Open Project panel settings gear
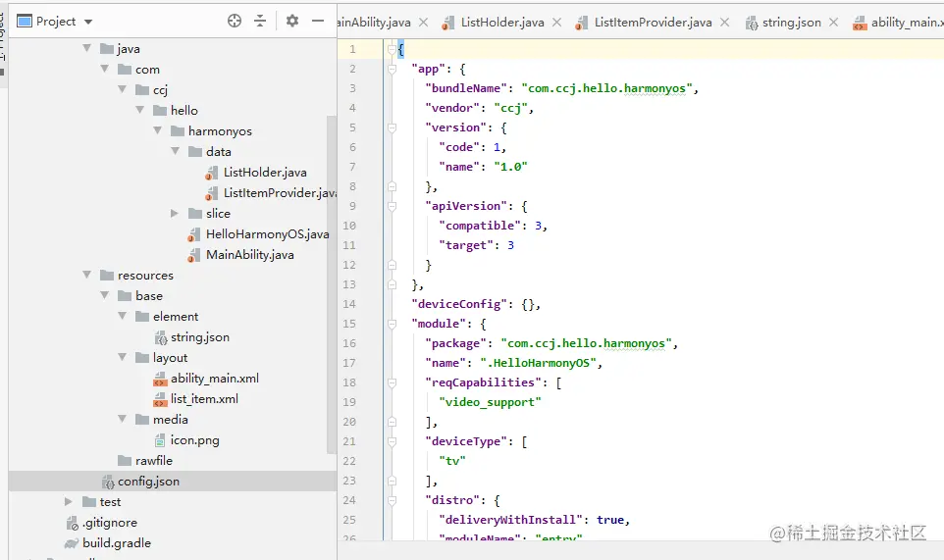This screenshot has width=944, height=560. tap(292, 21)
